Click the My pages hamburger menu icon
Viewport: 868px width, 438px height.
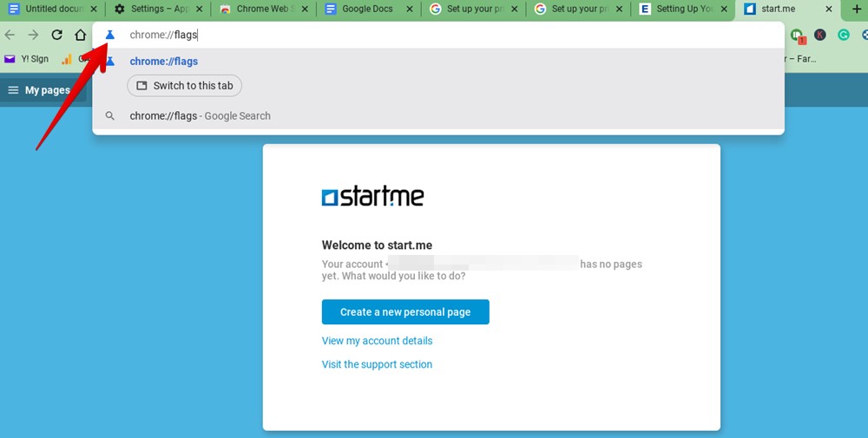click(13, 90)
